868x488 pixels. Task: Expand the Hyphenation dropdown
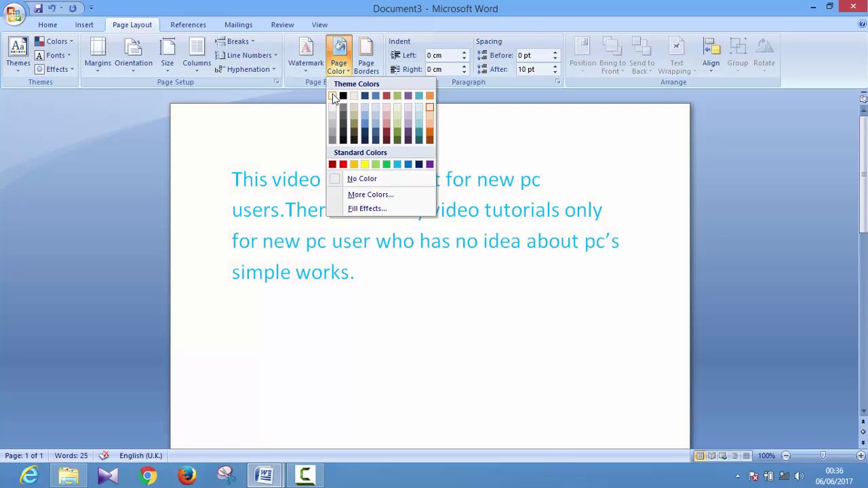(245, 69)
